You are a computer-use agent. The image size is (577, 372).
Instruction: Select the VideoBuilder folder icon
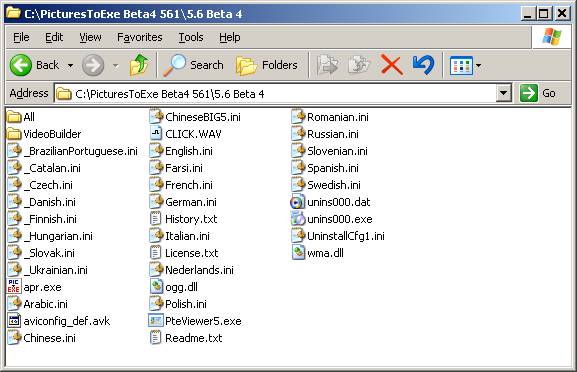pyautogui.click(x=14, y=134)
